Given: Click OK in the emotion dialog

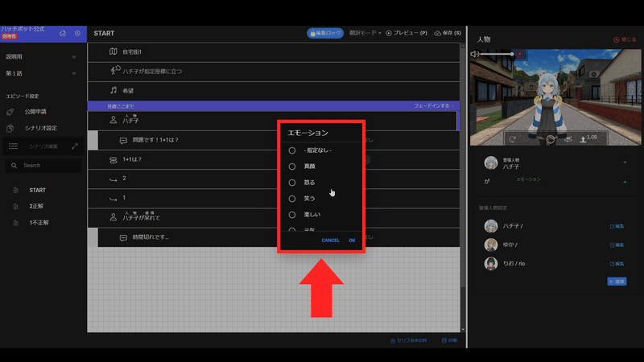Looking at the screenshot, I should (x=352, y=241).
